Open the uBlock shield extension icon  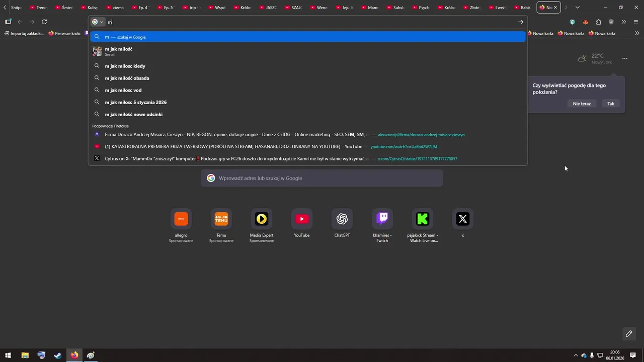[x=611, y=22]
